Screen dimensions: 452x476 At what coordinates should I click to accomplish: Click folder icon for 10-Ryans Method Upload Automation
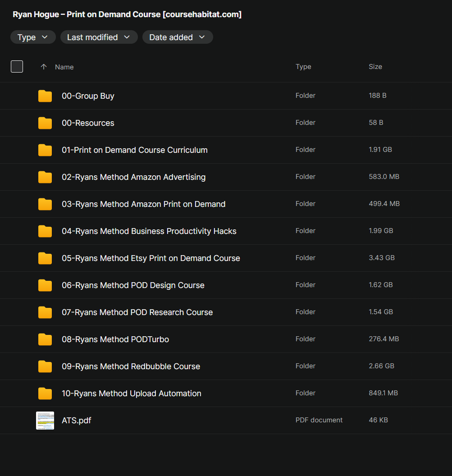click(x=45, y=393)
